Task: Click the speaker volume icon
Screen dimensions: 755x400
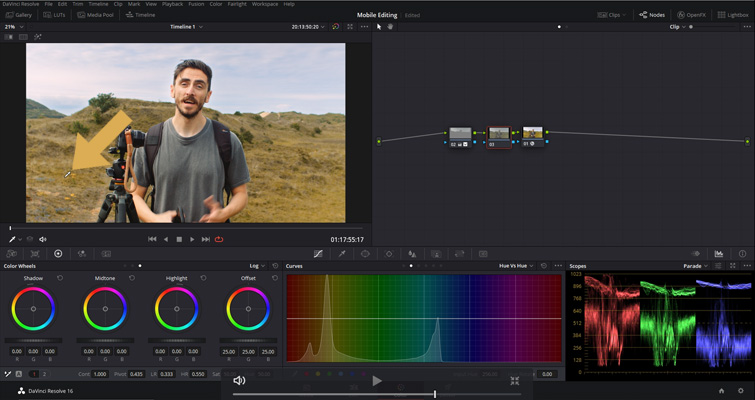Action: point(239,380)
